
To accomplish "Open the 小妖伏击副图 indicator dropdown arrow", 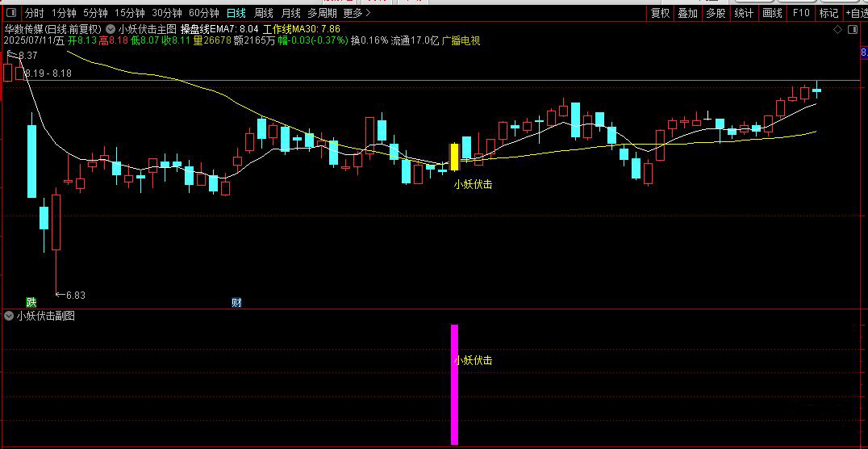I will pos(9,316).
